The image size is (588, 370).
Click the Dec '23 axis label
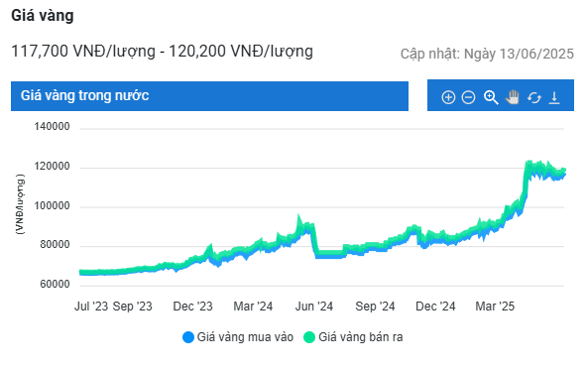coord(192,307)
